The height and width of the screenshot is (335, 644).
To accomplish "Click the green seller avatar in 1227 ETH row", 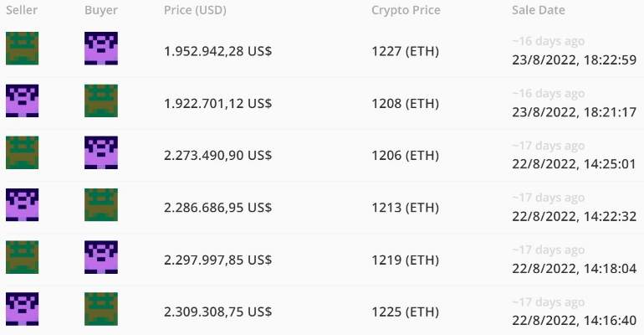I will coord(23,49).
